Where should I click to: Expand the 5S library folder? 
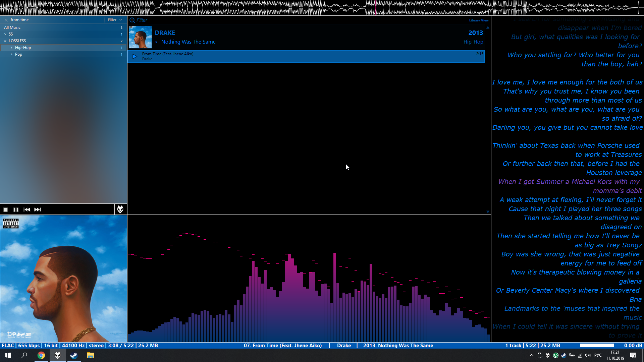click(5, 34)
